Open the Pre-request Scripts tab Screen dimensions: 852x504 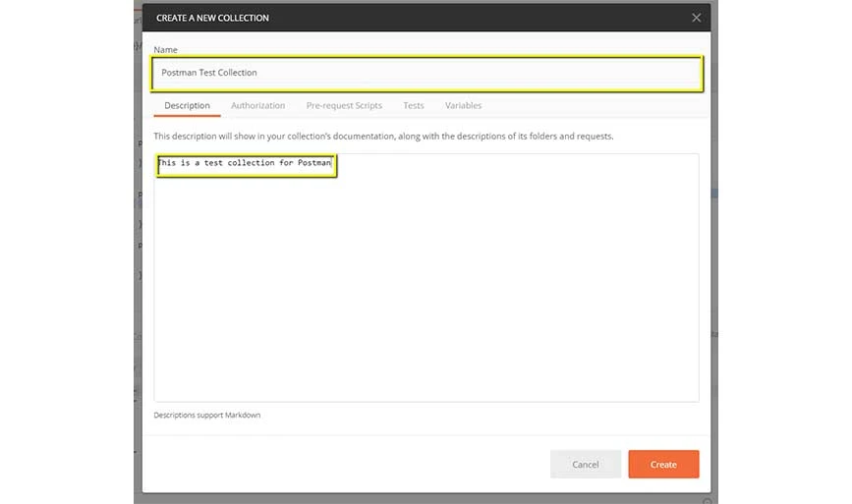coord(344,105)
